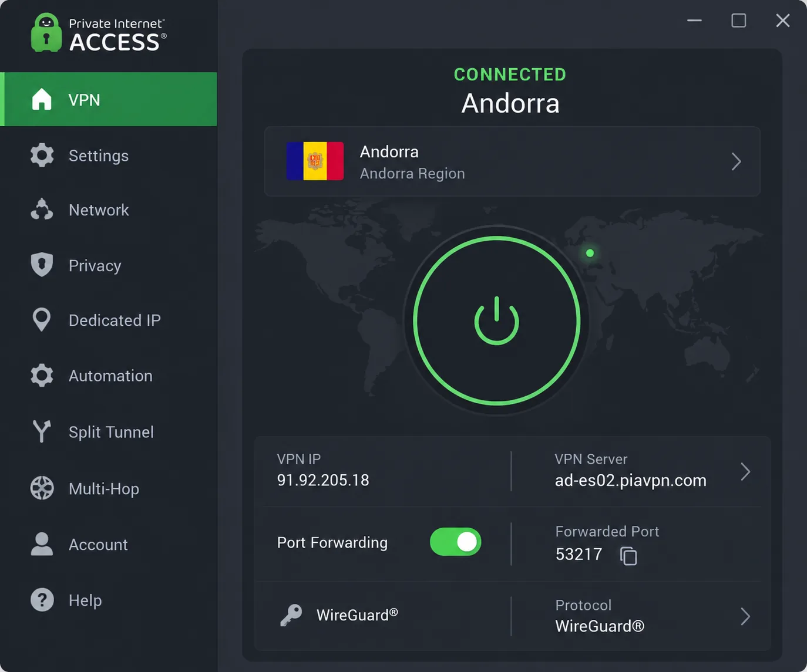Open the Automation section label
807x672 pixels.
click(x=110, y=376)
